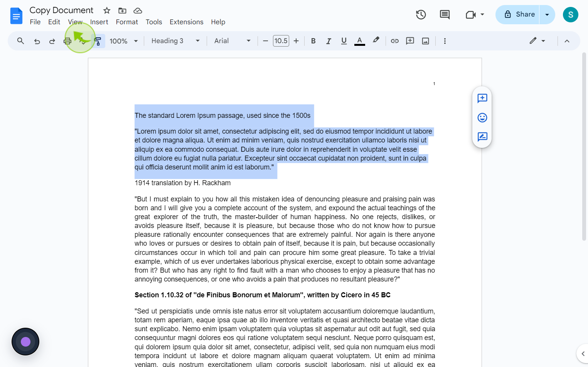Suggest edits in side margin

482,137
